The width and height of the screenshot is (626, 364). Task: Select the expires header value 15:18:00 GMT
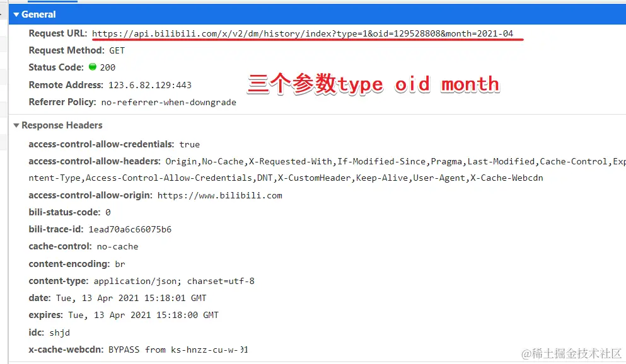coord(143,316)
